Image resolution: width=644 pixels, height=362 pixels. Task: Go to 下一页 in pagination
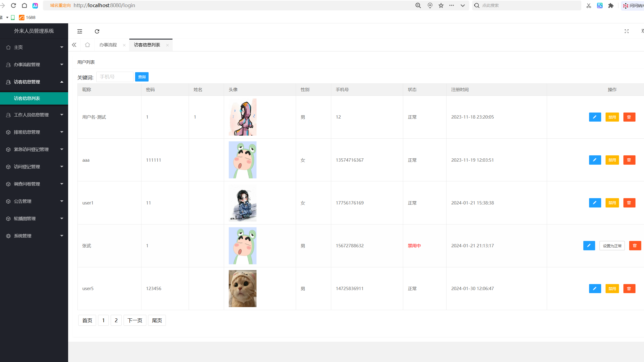(135, 320)
